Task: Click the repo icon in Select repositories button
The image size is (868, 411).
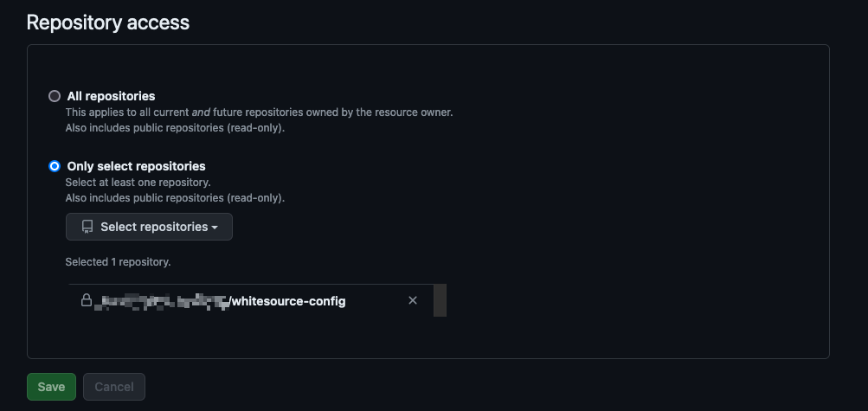Action: tap(87, 227)
